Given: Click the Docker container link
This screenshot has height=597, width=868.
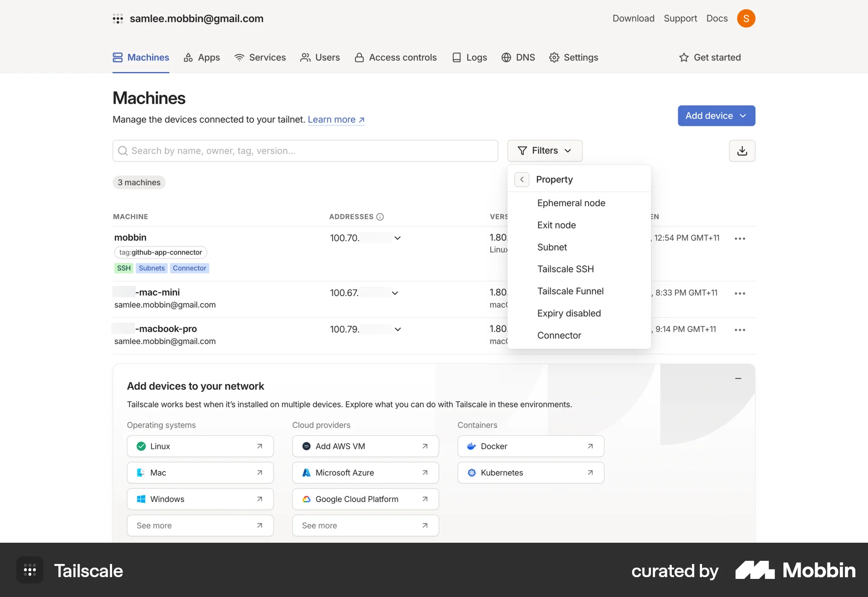Looking at the screenshot, I should click(530, 446).
